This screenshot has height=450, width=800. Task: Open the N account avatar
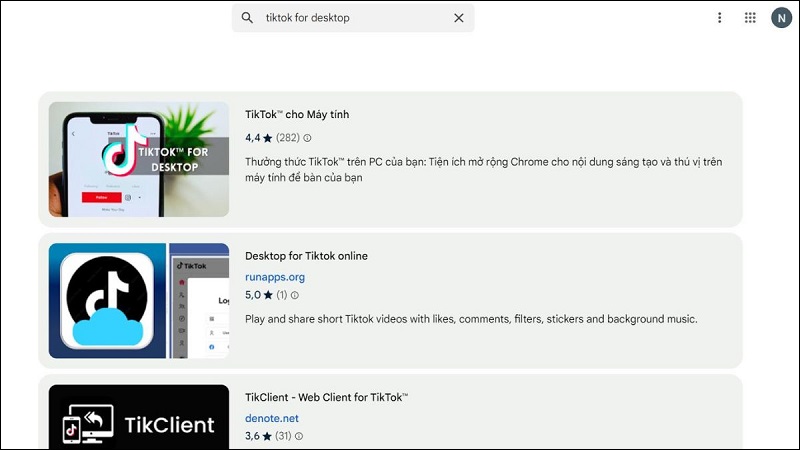pyautogui.click(x=781, y=18)
